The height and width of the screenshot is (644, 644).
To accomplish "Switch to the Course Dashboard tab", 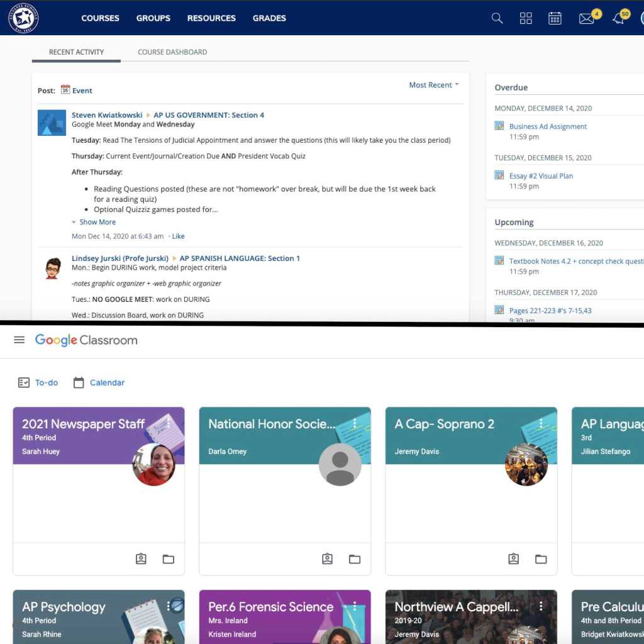I will [x=172, y=52].
